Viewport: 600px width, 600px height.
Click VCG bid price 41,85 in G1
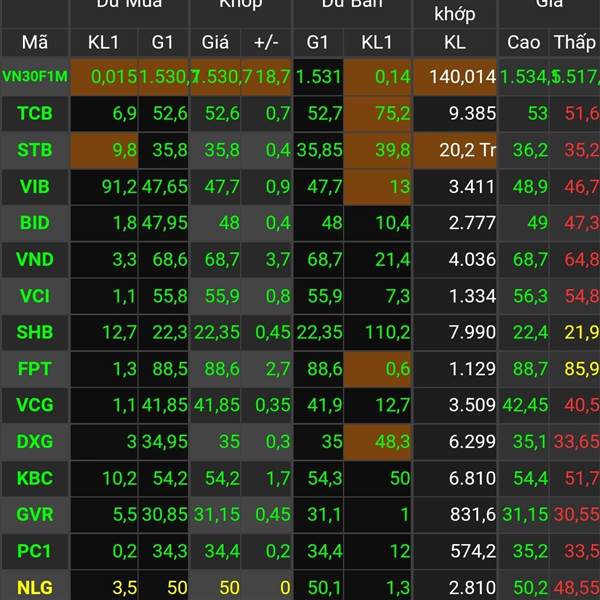click(165, 405)
